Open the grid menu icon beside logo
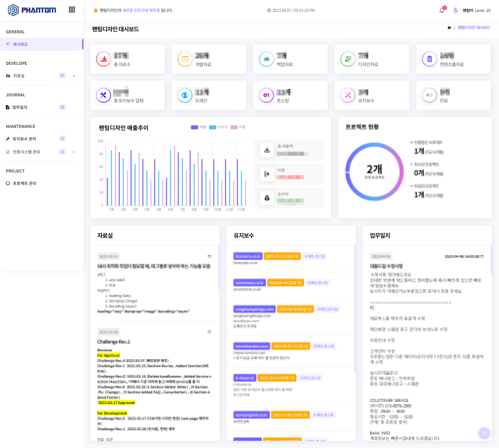499x448 pixels. pyautogui.click(x=72, y=10)
